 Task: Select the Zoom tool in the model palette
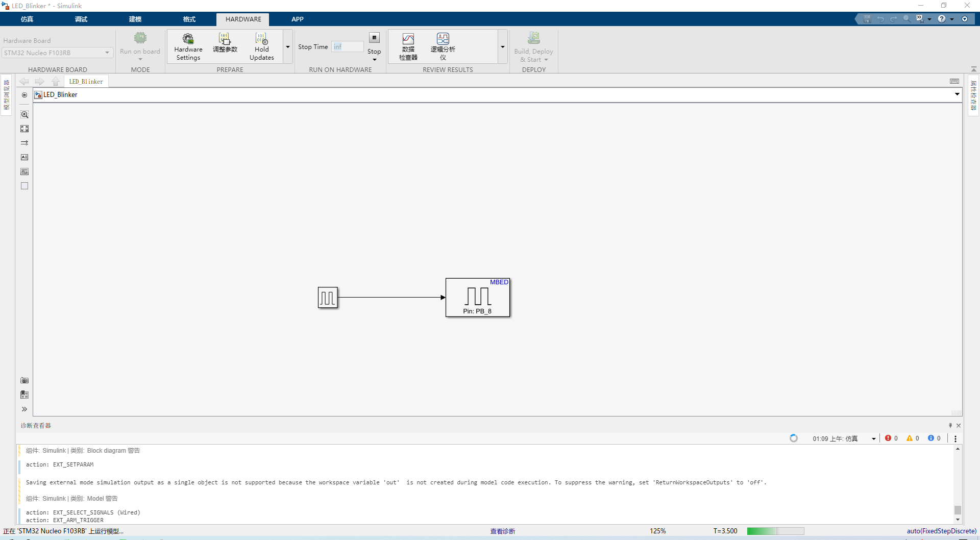pyautogui.click(x=24, y=114)
